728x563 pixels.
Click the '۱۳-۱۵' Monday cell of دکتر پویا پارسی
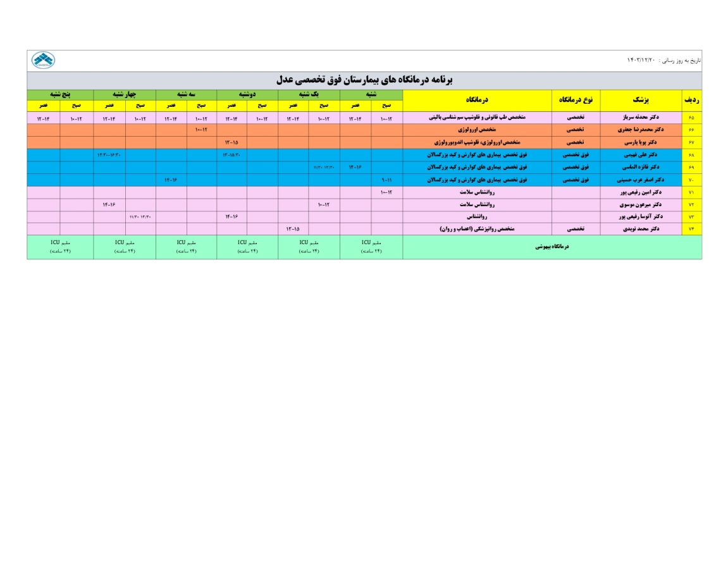(231, 142)
